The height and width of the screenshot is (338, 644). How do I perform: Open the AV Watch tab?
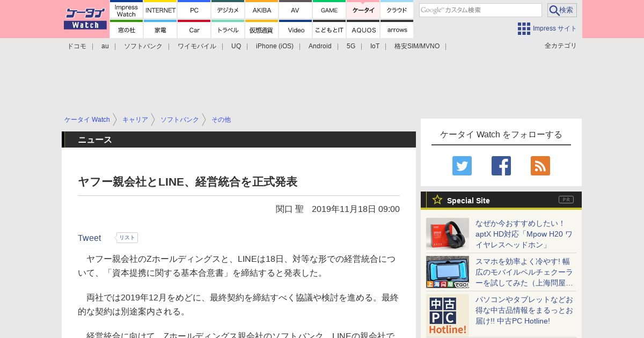(296, 10)
